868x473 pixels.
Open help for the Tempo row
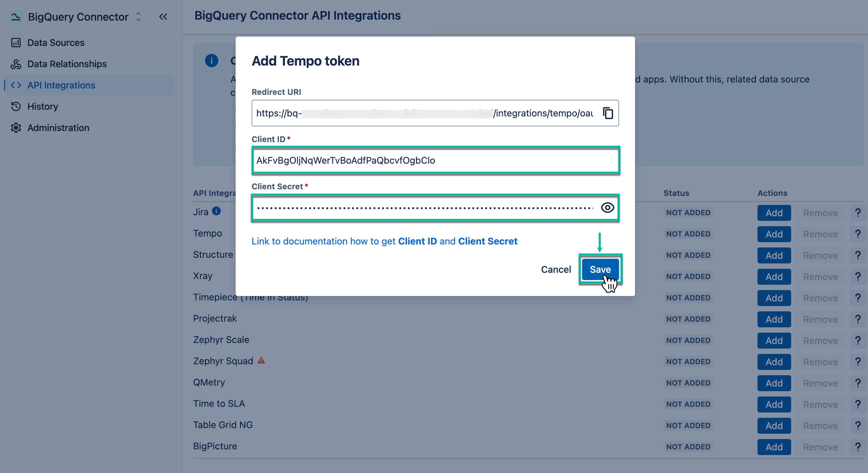(x=858, y=234)
